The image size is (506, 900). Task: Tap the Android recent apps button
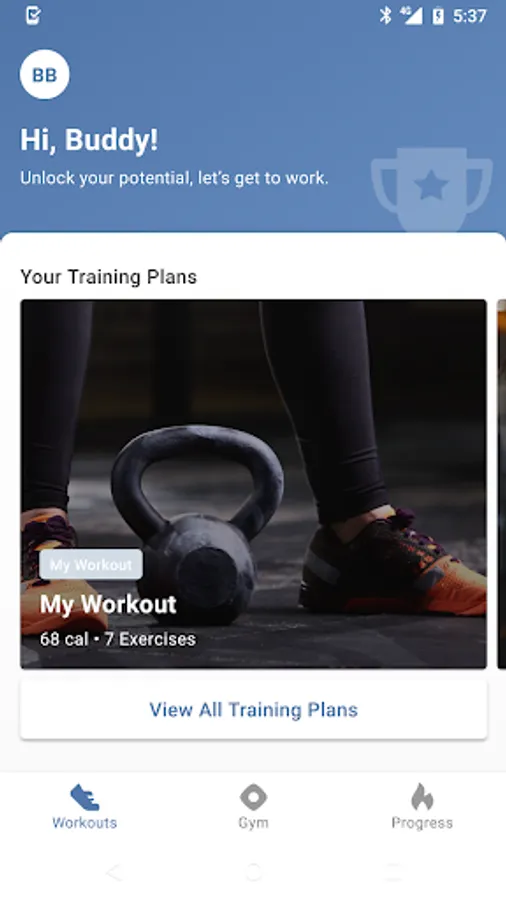tap(393, 872)
